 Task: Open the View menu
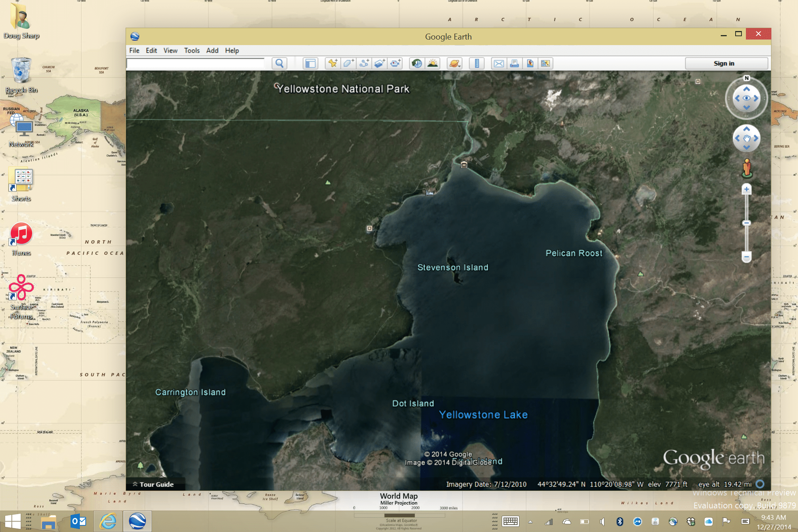(x=170, y=51)
